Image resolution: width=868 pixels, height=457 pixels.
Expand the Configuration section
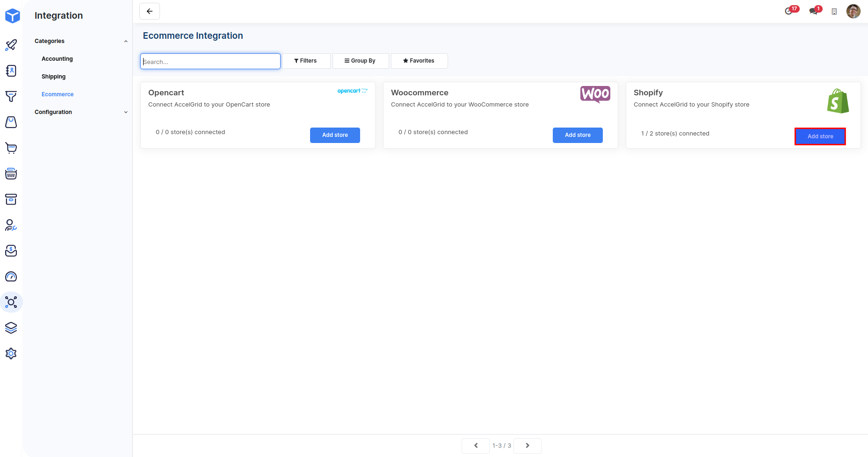81,112
